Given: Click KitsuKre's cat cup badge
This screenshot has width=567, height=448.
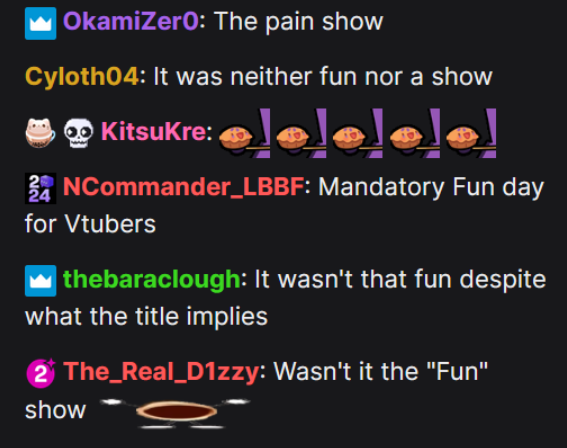Looking at the screenshot, I should (x=40, y=133).
